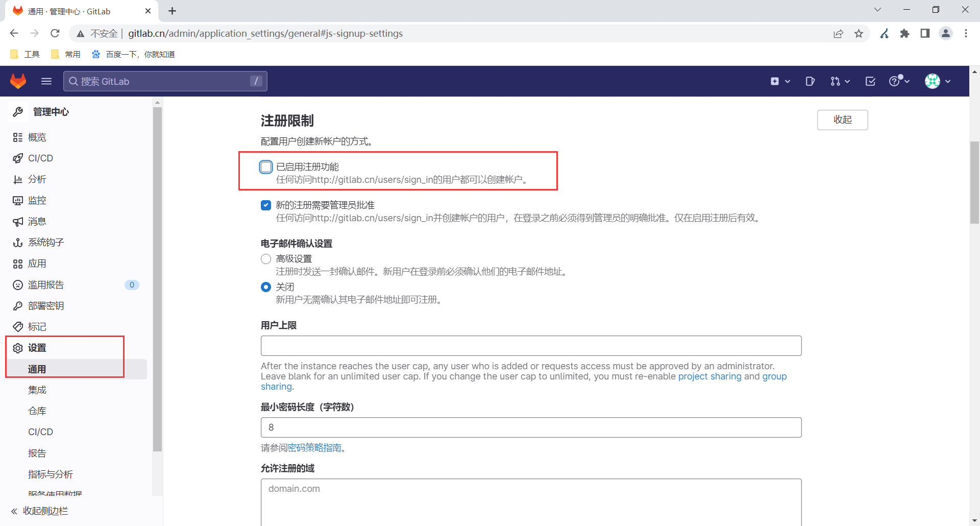
Task: Click the GitLab fox logo
Action: pos(18,81)
